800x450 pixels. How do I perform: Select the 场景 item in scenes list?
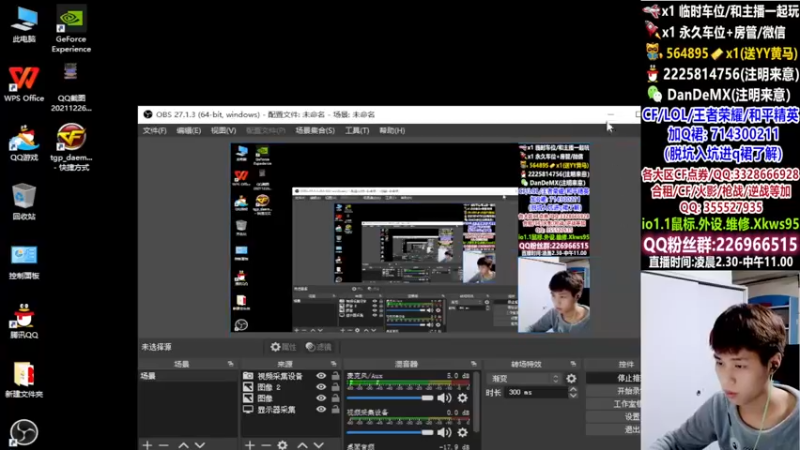[x=188, y=376]
